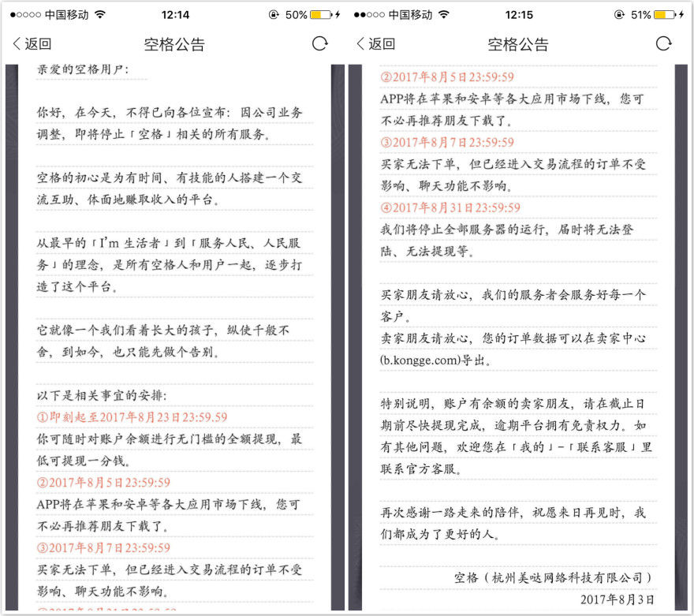Viewport: 694px width, 616px height.
Task: Tap the refresh icon in the right screen
Action: (663, 44)
